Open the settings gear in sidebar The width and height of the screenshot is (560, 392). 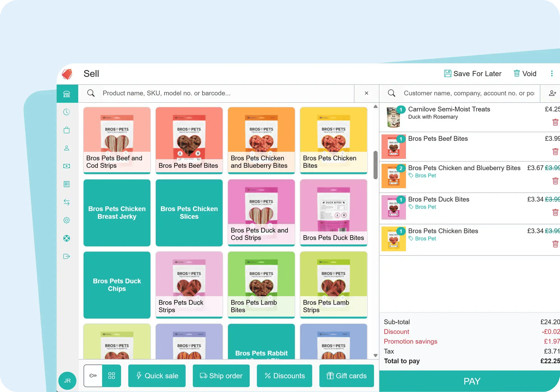pyautogui.click(x=67, y=220)
